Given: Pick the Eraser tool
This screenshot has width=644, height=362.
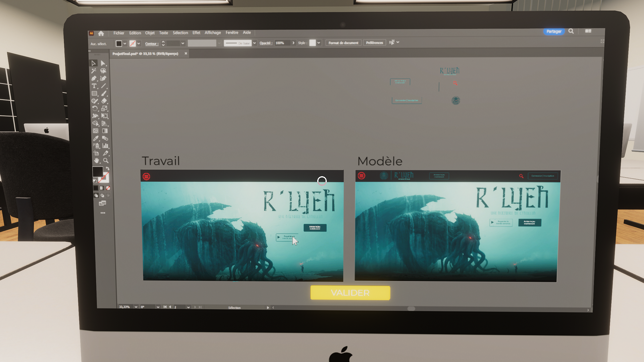Looking at the screenshot, I should (x=104, y=101).
